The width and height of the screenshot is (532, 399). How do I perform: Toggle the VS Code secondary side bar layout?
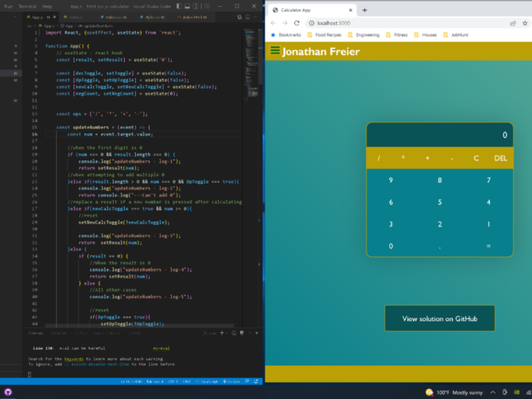[195, 6]
